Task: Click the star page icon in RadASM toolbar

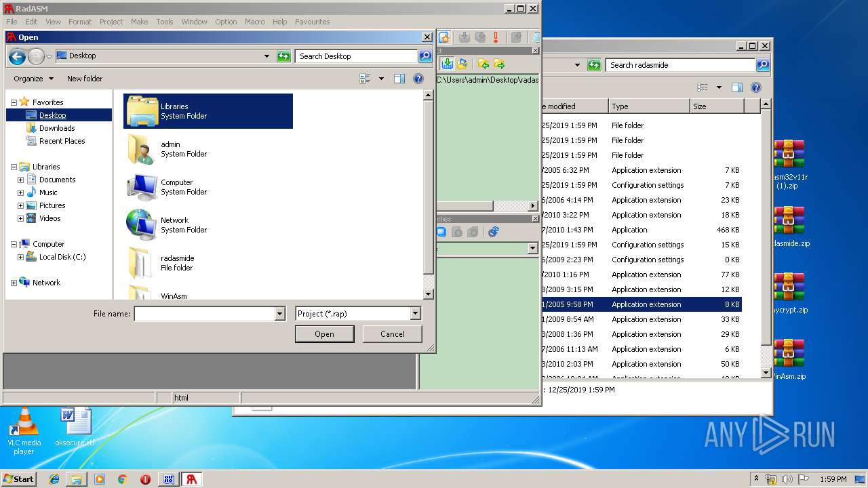Action: (x=444, y=37)
